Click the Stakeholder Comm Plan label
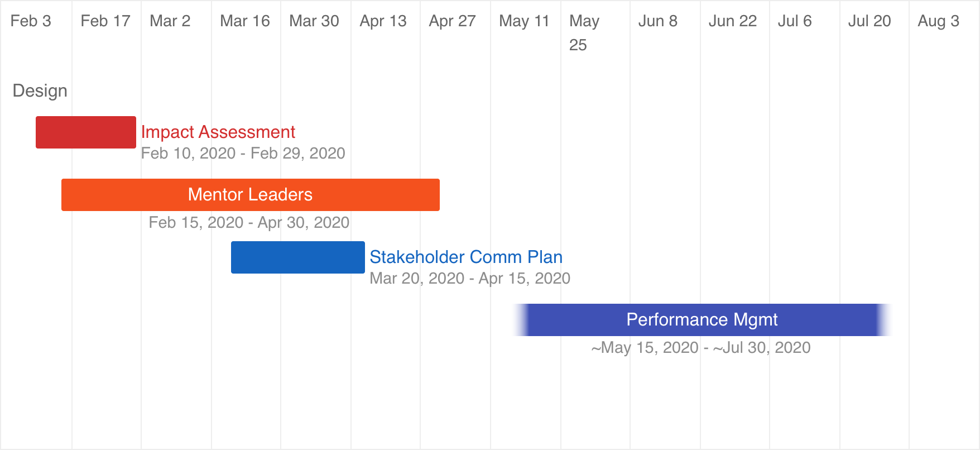This screenshot has height=450, width=980. tap(466, 257)
